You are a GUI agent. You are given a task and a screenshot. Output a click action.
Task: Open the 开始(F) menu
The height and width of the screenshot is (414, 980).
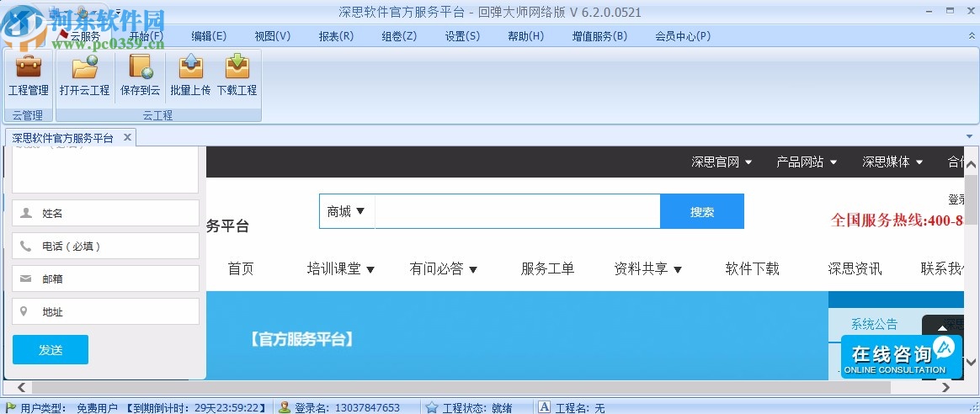pyautogui.click(x=146, y=36)
